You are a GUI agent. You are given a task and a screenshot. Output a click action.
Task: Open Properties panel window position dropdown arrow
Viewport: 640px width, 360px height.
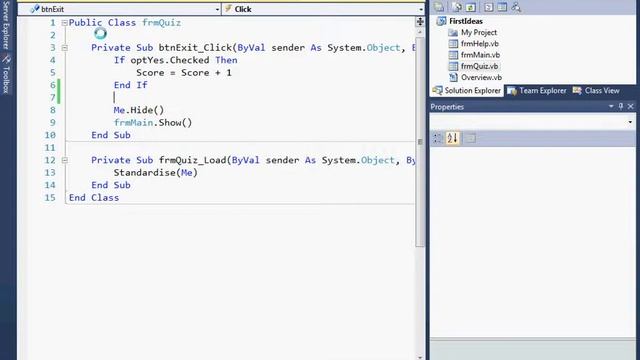611,106
